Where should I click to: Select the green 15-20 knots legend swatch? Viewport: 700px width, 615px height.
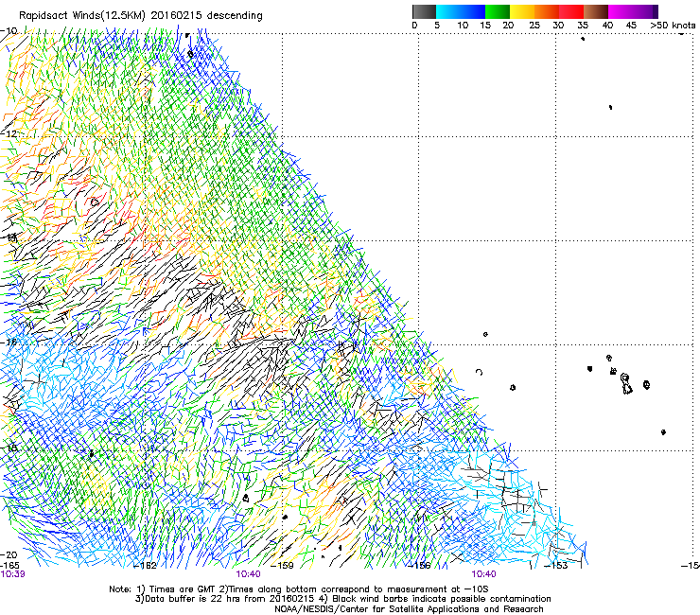click(498, 11)
